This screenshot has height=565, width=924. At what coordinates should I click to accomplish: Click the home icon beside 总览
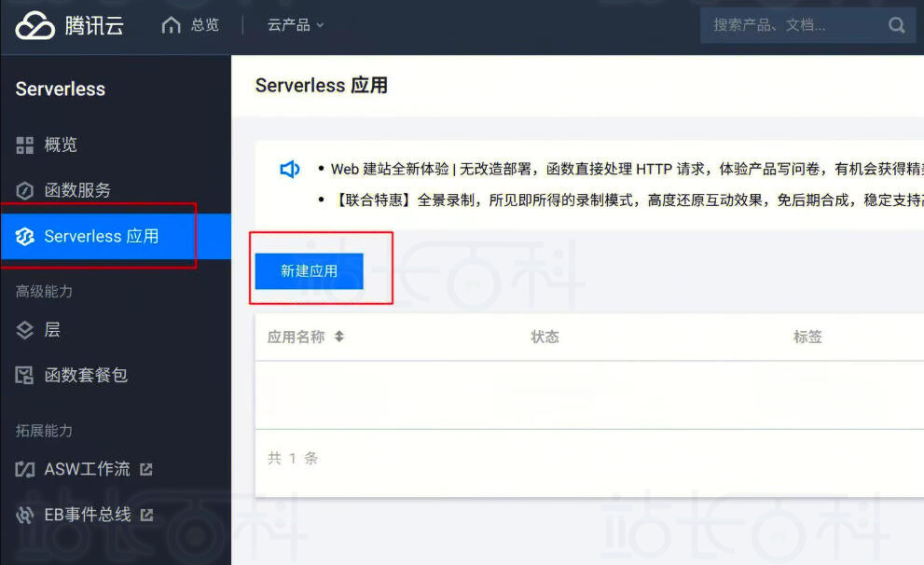click(x=171, y=25)
